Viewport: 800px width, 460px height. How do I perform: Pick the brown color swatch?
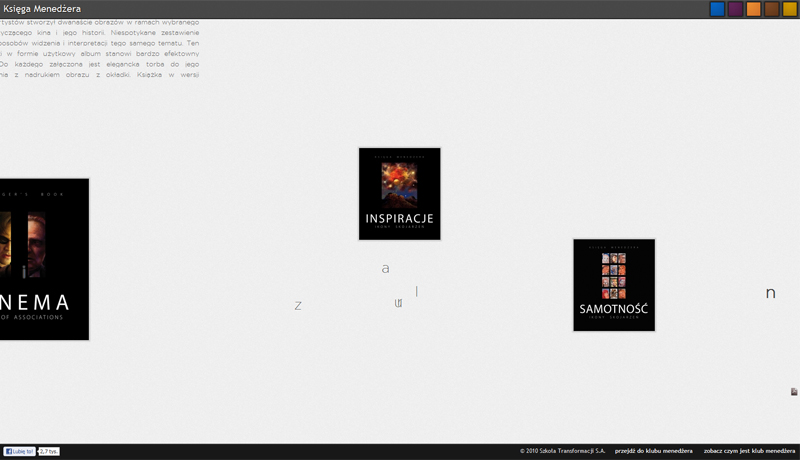(771, 9)
